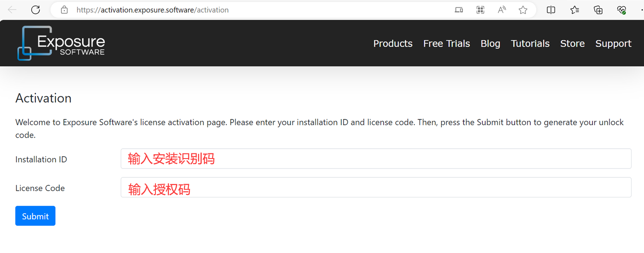
Task: Open the split screen view icon
Action: tap(551, 10)
